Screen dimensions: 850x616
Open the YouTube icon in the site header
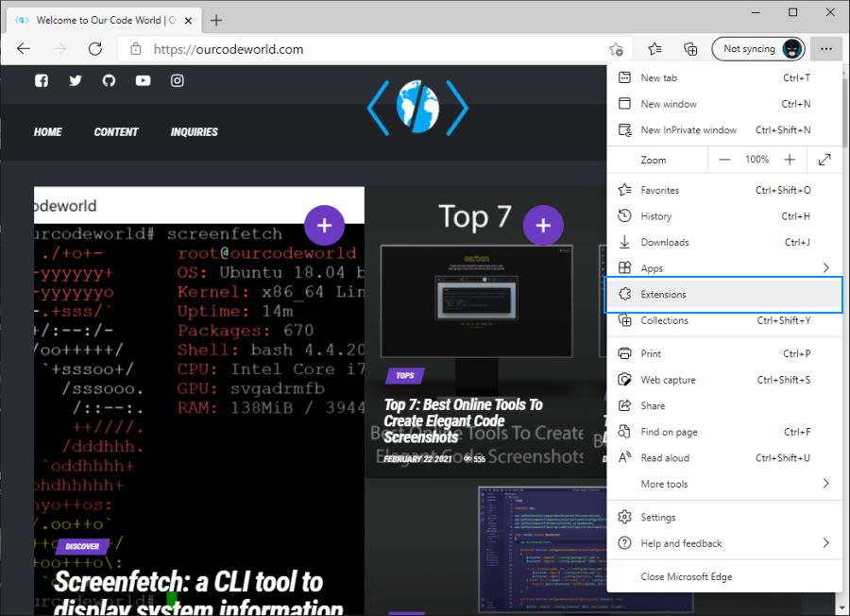point(143,80)
